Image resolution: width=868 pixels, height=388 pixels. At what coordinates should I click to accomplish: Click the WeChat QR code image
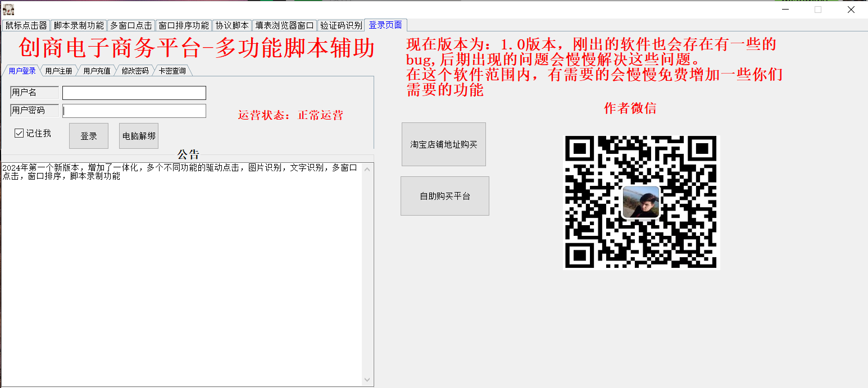[641, 202]
